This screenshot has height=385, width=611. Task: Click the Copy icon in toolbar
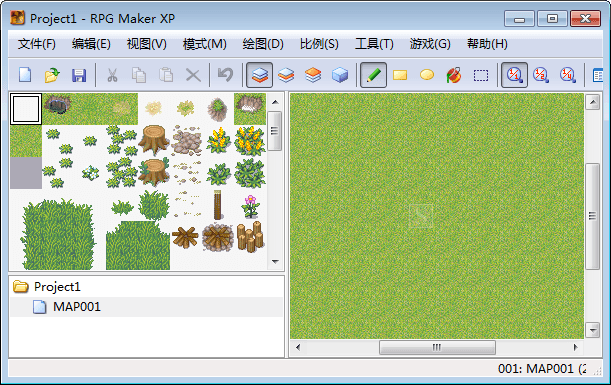click(139, 75)
